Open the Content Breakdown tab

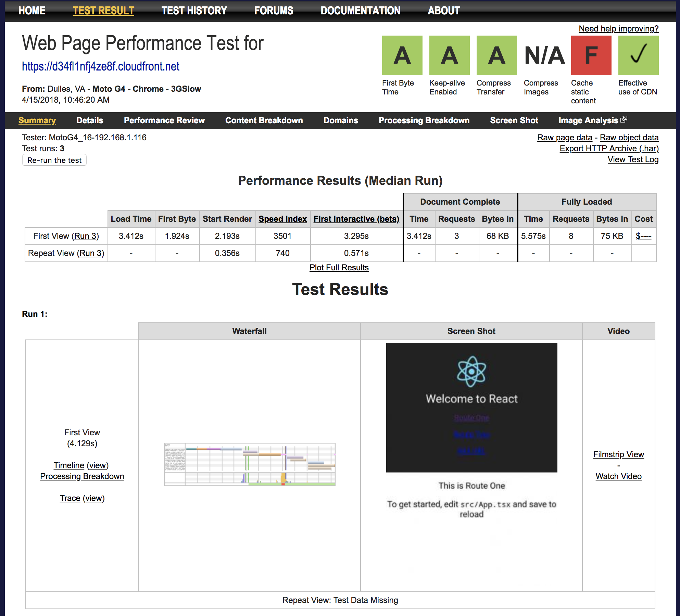point(264,120)
